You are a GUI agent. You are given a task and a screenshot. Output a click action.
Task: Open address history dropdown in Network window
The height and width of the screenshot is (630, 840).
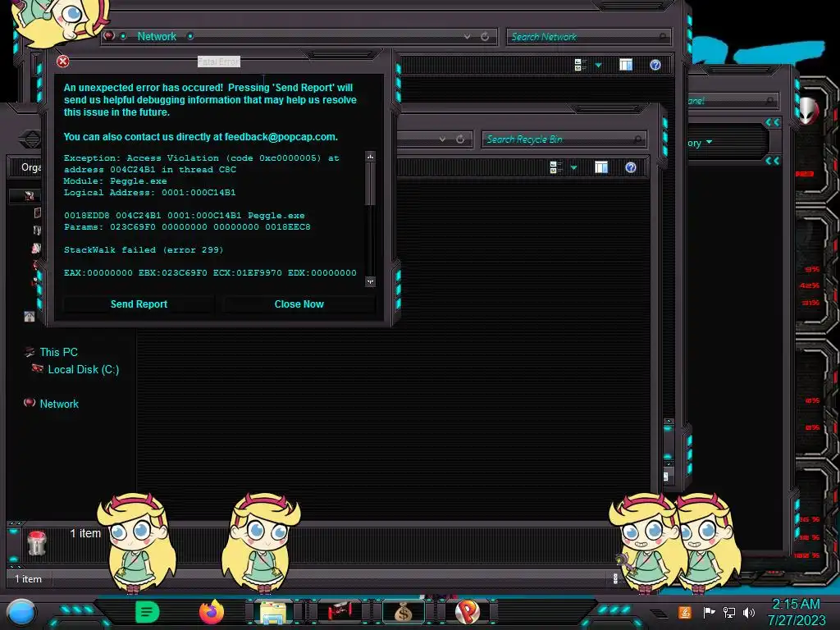coord(467,36)
